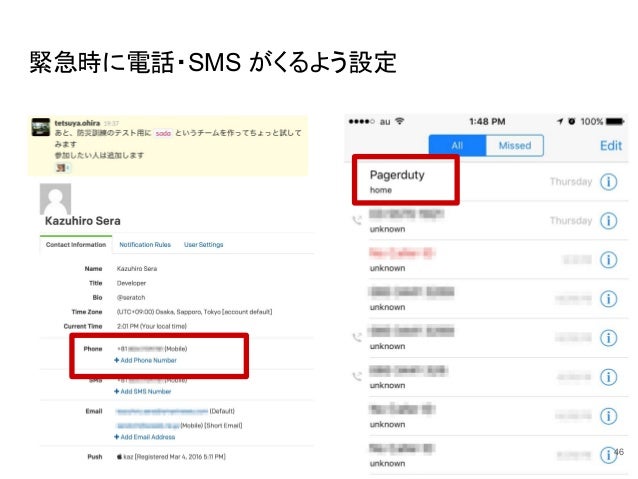Click tetsuya.ohira's chat avatar
The image size is (638, 479).
click(41, 127)
